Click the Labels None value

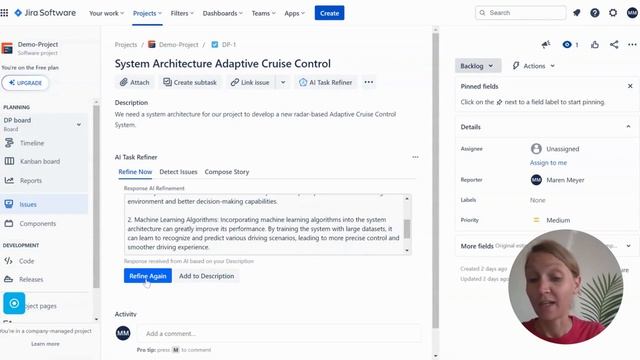[x=538, y=200]
